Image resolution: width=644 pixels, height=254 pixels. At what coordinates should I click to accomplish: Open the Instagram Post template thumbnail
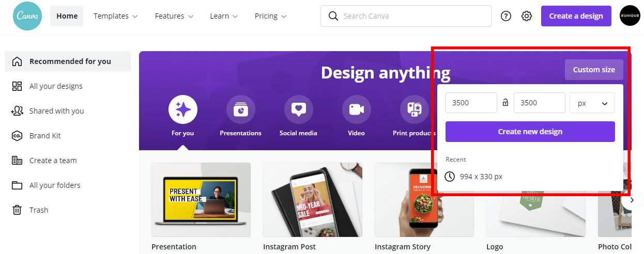click(x=313, y=200)
